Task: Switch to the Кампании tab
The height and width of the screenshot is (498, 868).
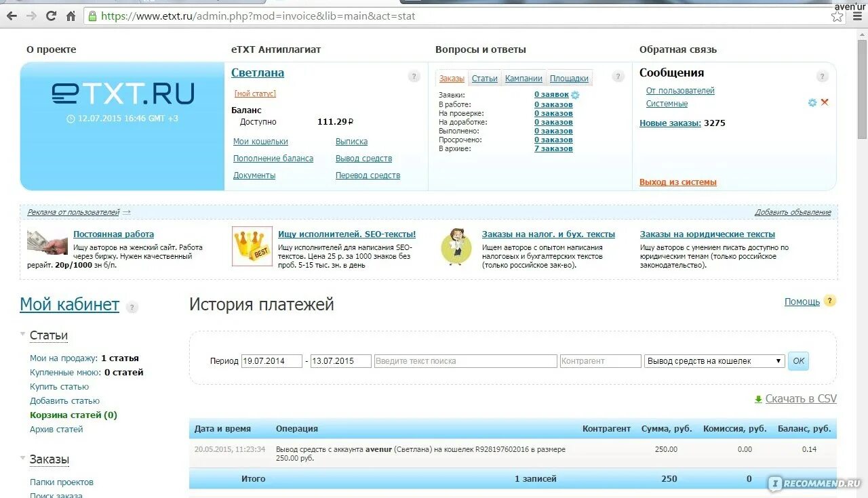Action: click(524, 79)
